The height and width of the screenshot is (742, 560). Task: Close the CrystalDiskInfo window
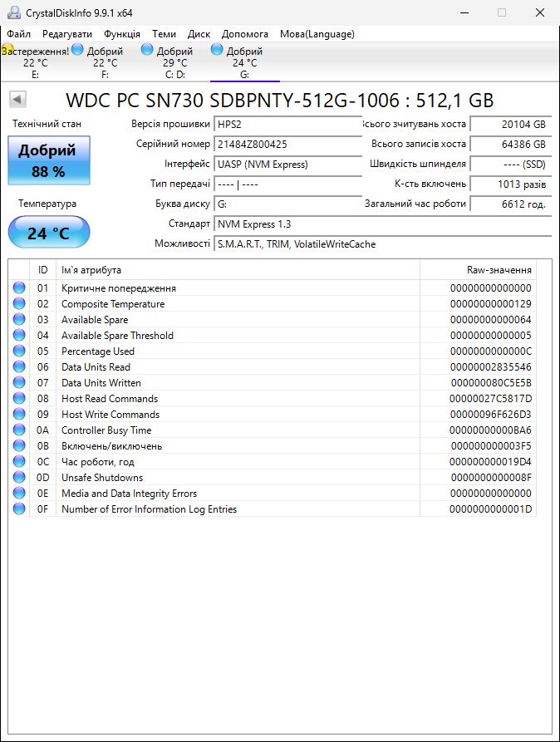point(540,12)
